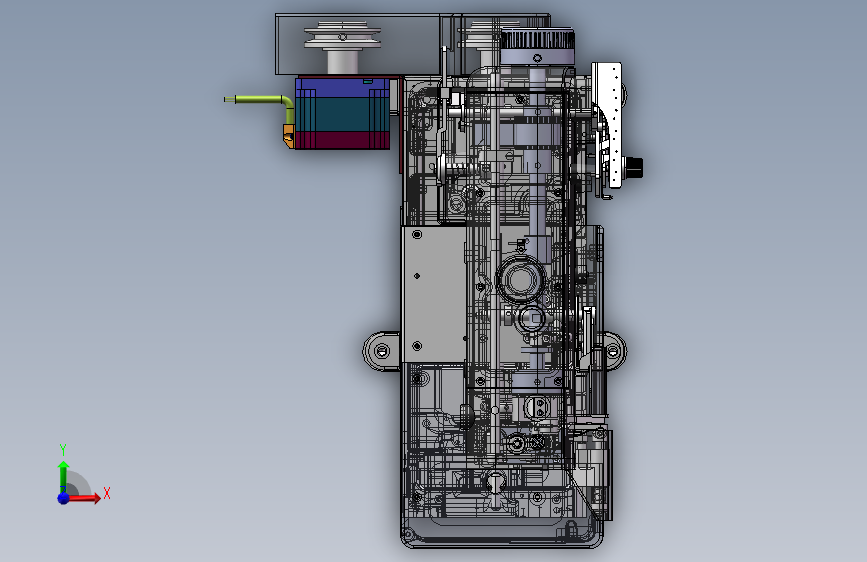The width and height of the screenshot is (867, 562).
Task: Click the red X axis arrow of the triad
Action: coord(84,498)
